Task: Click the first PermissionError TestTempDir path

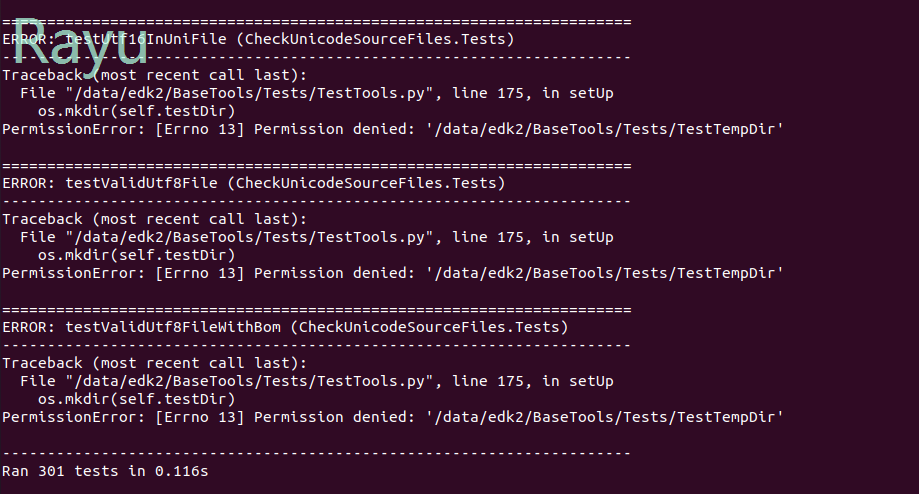Action: point(604,129)
